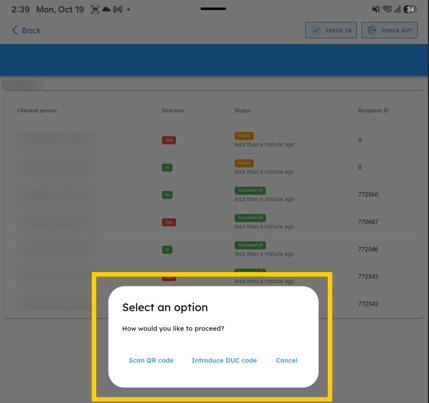Tap the Successful badge in the 772546 row
429x403 pixels.
[x=250, y=245]
